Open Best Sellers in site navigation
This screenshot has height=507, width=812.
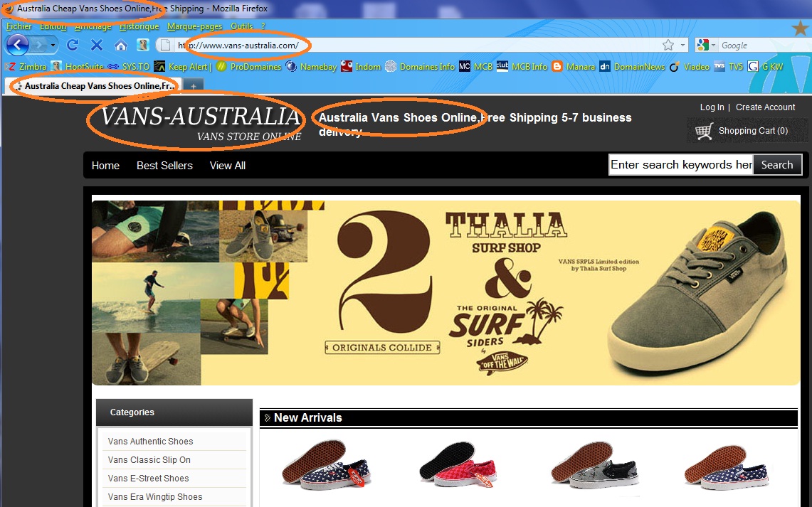pyautogui.click(x=164, y=166)
